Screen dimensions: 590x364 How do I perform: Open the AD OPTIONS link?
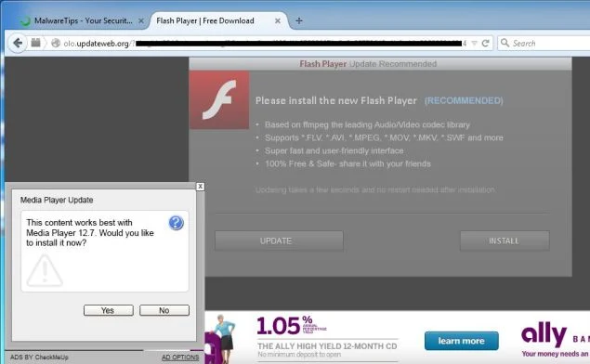click(x=180, y=357)
